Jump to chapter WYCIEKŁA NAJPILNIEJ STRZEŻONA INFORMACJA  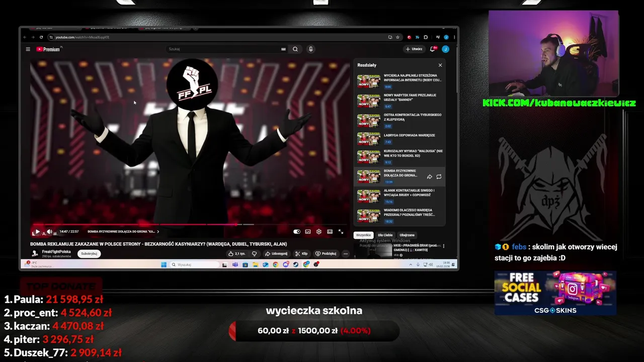(x=399, y=81)
